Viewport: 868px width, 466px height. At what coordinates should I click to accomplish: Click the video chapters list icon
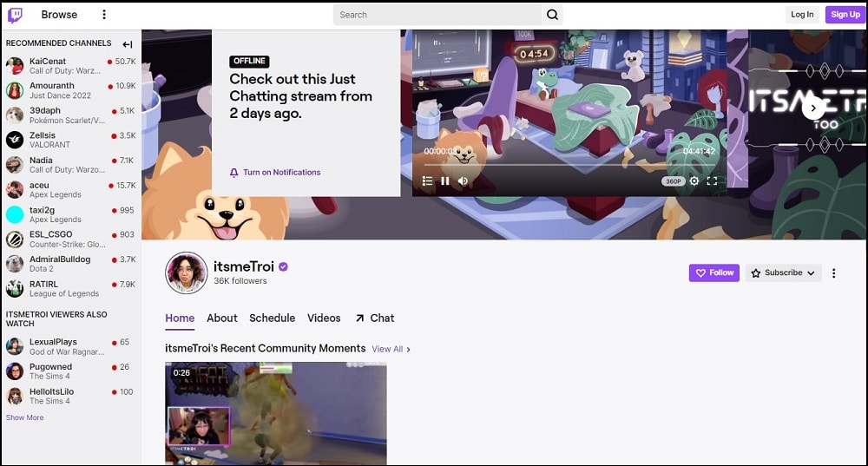pos(427,181)
